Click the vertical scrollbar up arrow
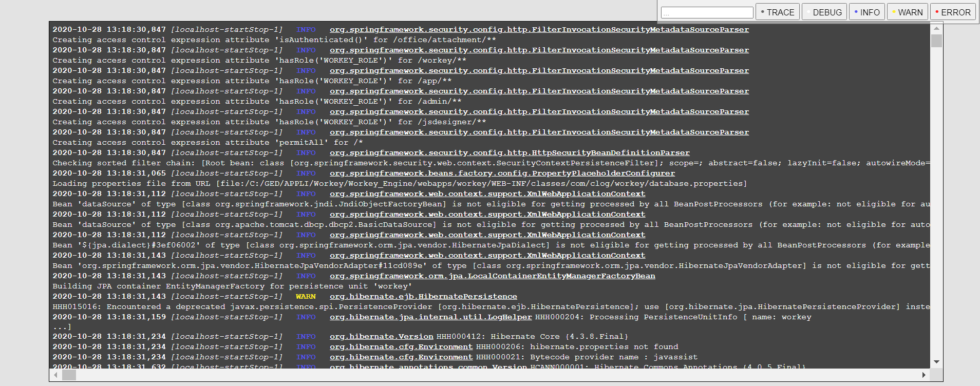This screenshot has width=980, height=386. 936,29
